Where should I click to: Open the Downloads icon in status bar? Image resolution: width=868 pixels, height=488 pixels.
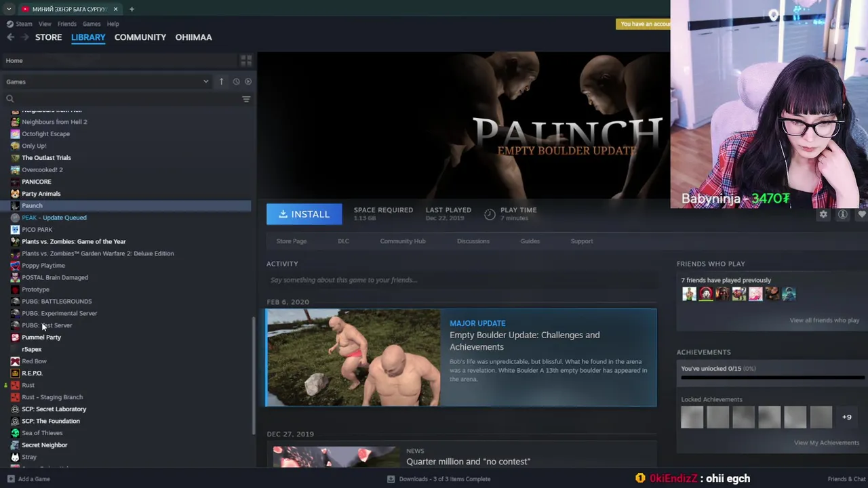pos(391,479)
